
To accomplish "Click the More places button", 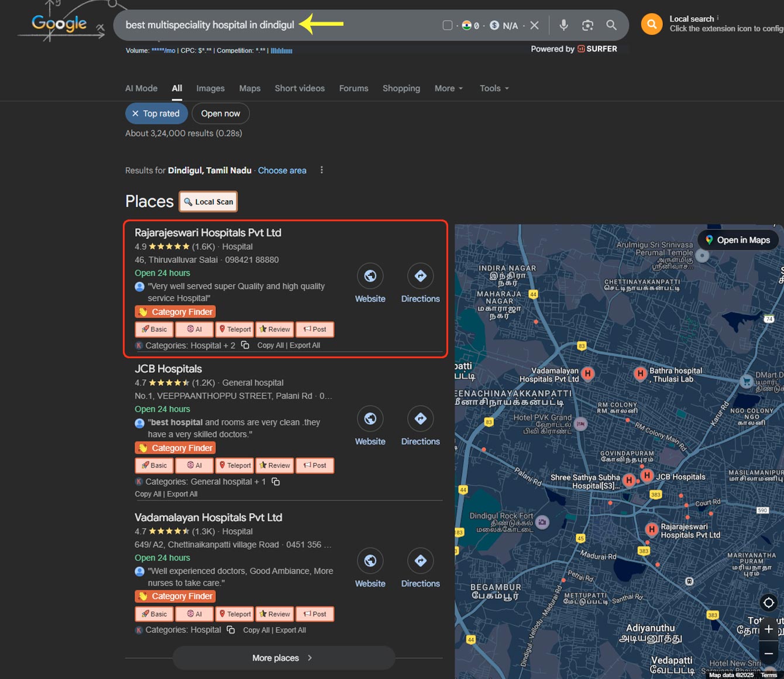I will click(x=283, y=658).
